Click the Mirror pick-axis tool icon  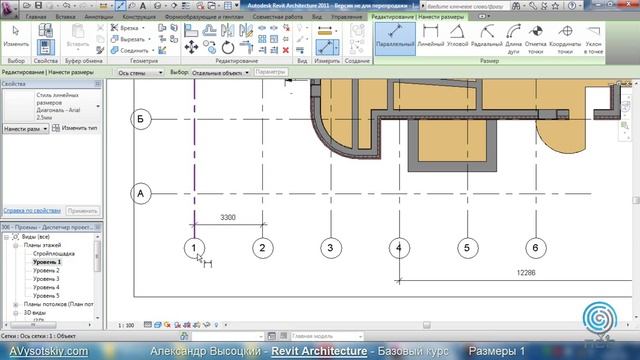pyautogui.click(x=227, y=30)
